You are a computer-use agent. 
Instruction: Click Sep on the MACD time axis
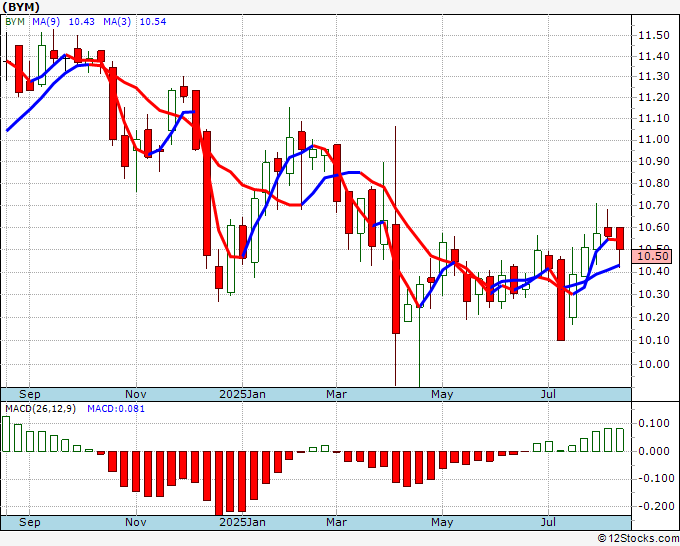pyautogui.click(x=29, y=522)
